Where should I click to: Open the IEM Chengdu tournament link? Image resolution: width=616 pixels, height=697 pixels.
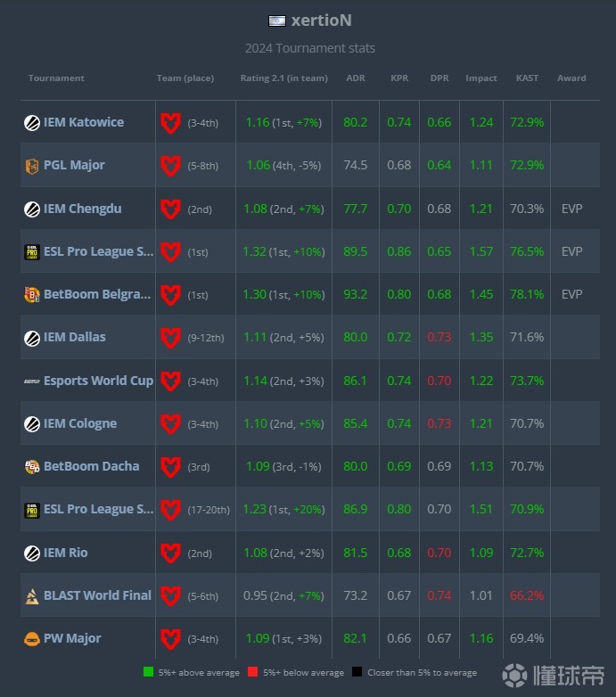pos(82,209)
